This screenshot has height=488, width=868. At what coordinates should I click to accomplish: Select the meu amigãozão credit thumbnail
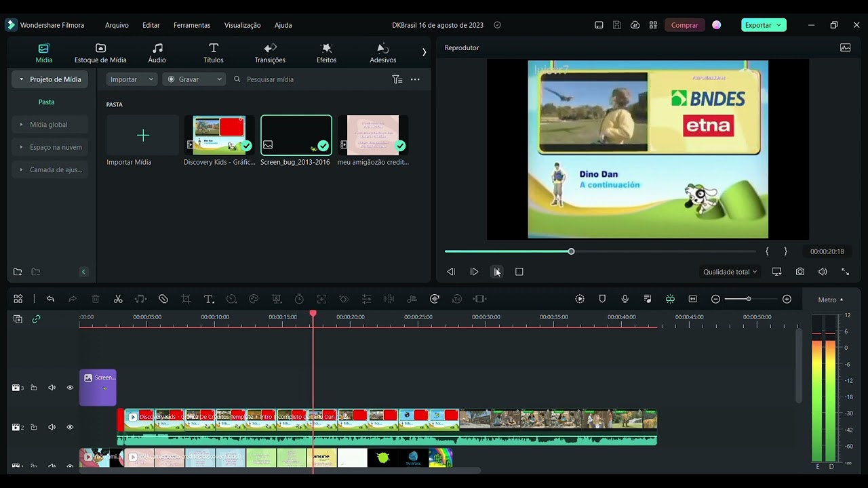click(373, 136)
